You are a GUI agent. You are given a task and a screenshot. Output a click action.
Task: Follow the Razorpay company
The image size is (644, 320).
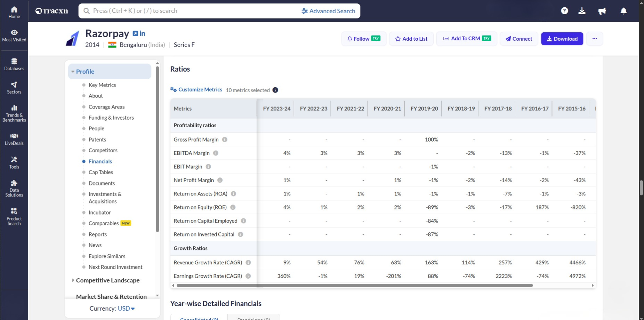tap(363, 39)
